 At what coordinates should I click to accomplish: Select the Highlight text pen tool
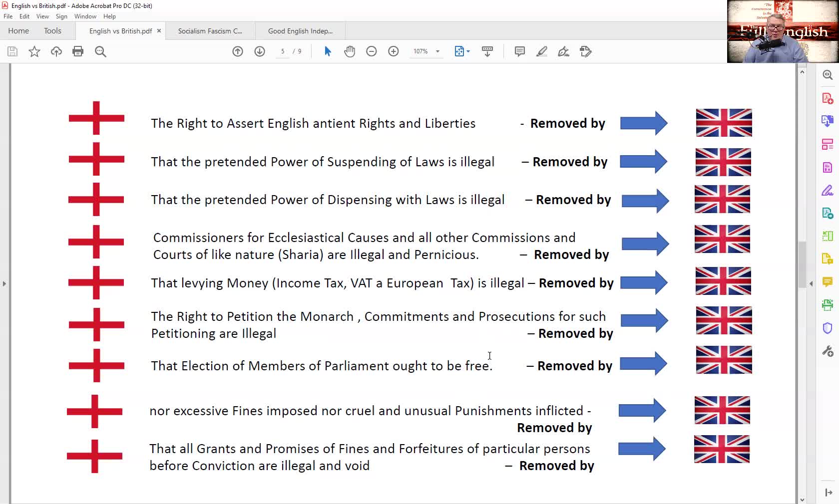[x=542, y=51]
